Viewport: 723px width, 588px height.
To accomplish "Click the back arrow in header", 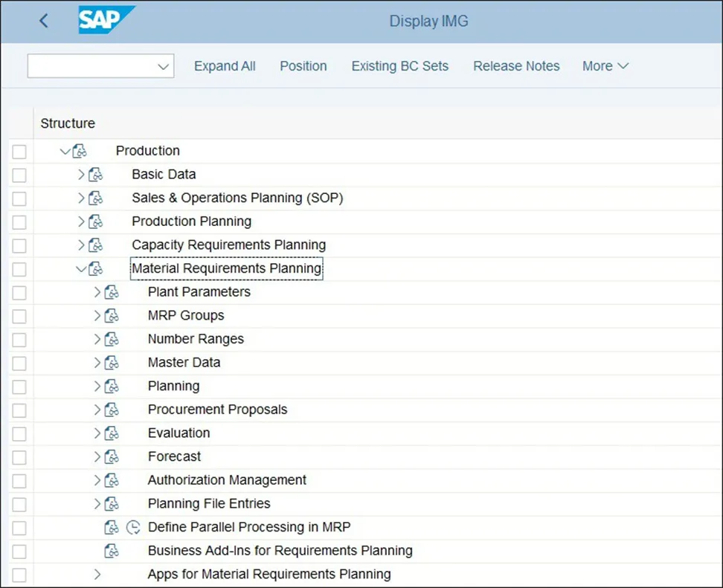I will tap(43, 21).
